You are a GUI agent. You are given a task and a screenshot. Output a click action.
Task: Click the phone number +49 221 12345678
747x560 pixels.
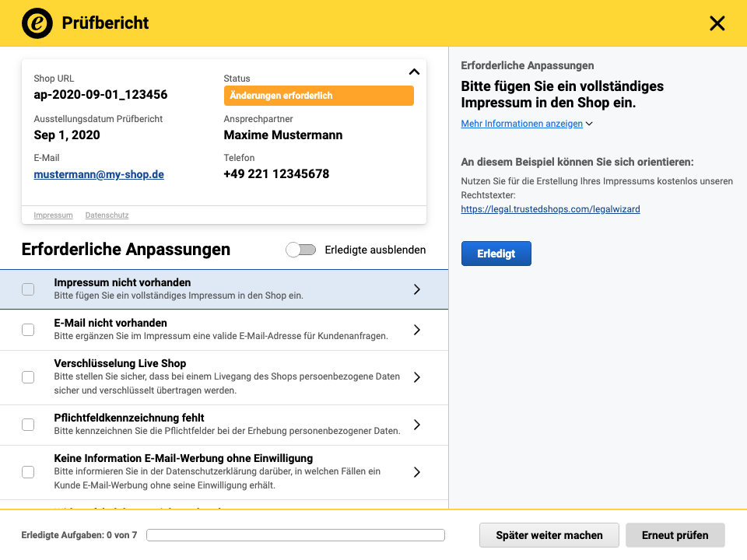(276, 173)
